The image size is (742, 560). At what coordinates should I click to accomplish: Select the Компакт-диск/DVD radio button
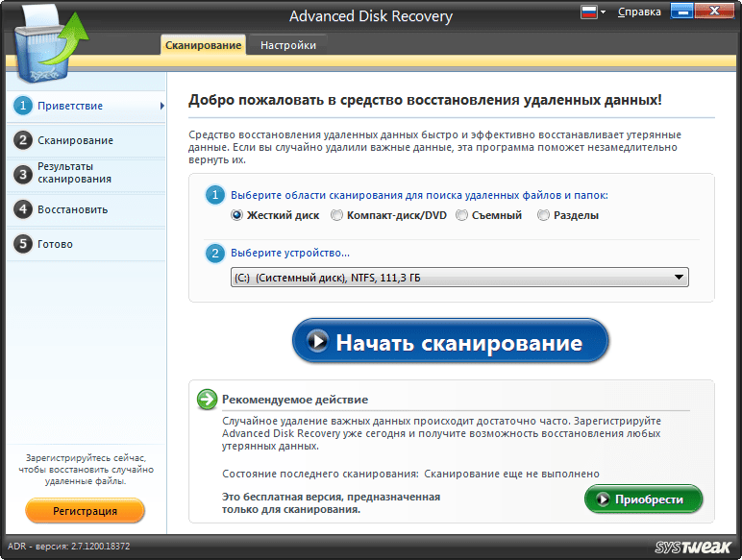tap(336, 215)
